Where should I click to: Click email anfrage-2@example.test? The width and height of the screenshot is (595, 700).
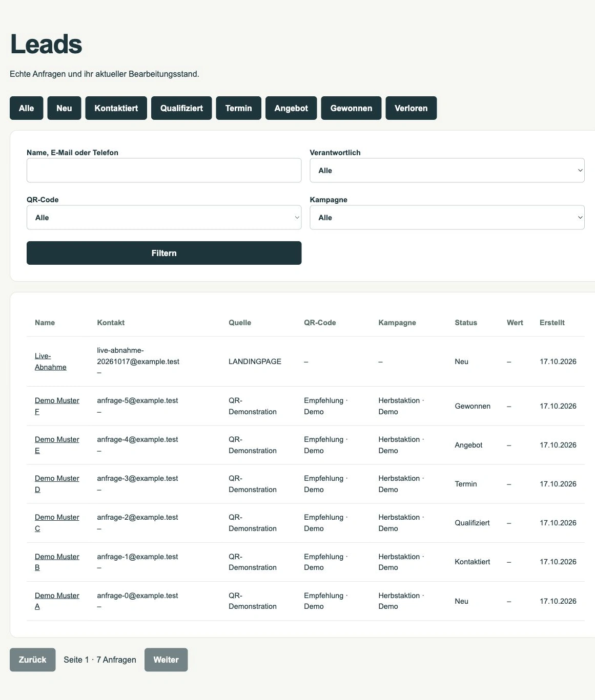pyautogui.click(x=137, y=517)
